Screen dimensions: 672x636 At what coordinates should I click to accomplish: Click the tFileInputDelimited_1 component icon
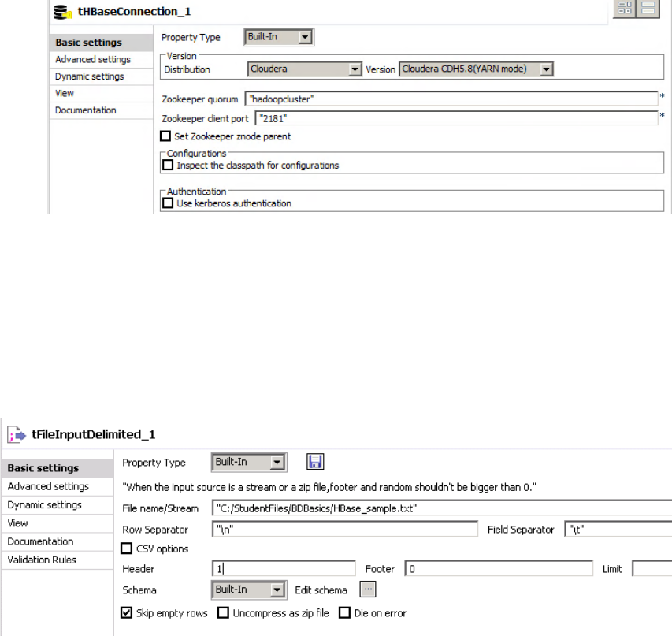click(17, 434)
